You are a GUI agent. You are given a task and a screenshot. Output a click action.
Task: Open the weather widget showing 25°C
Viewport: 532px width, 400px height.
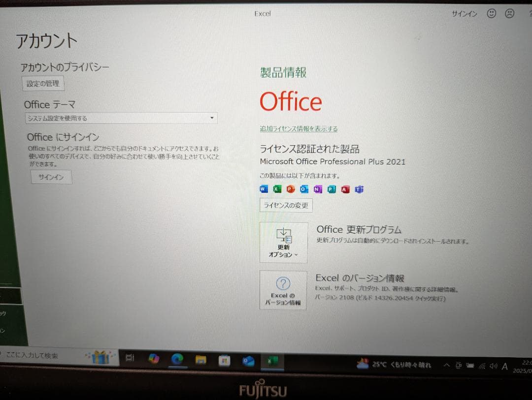pyautogui.click(x=394, y=365)
